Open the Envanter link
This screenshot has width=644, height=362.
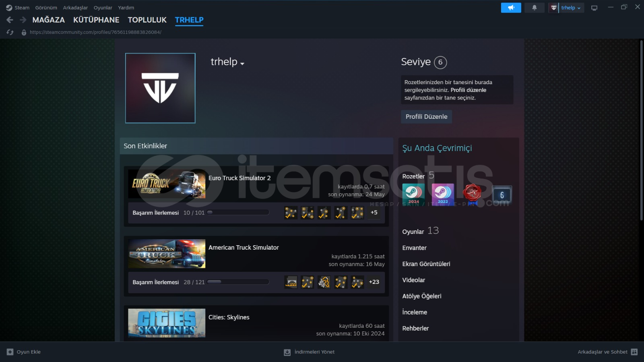415,248
